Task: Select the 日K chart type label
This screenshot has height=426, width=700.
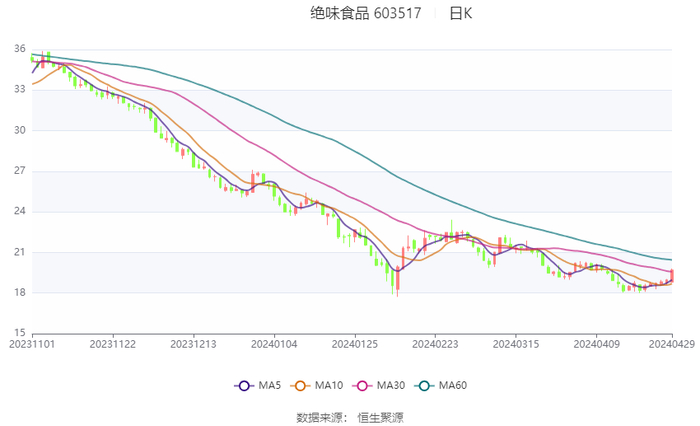Action: [x=461, y=14]
